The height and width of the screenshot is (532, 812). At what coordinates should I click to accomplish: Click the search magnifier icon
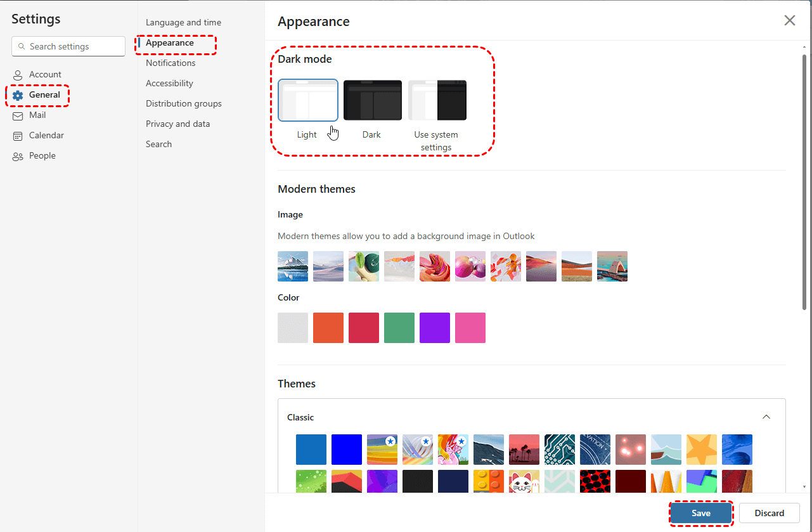pyautogui.click(x=22, y=46)
